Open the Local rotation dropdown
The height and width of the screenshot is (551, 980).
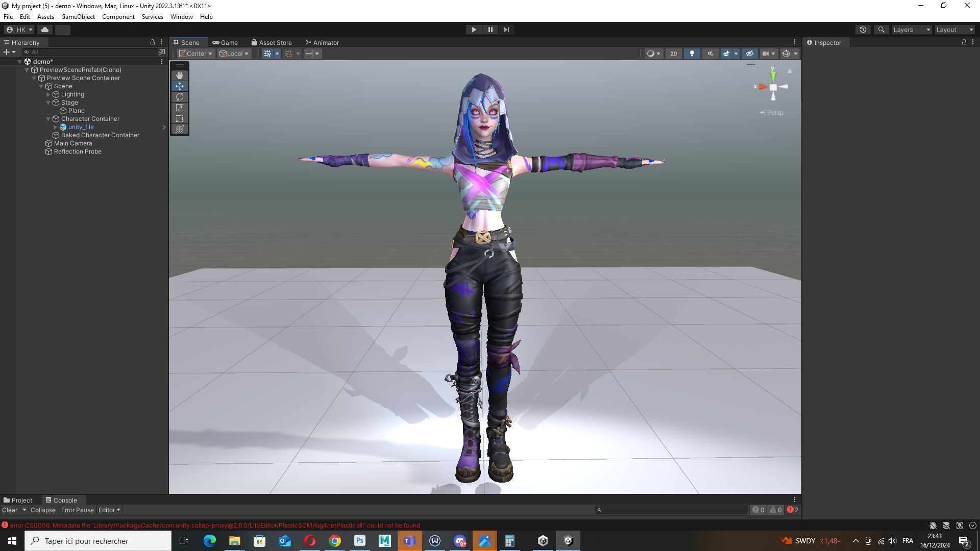(234, 54)
